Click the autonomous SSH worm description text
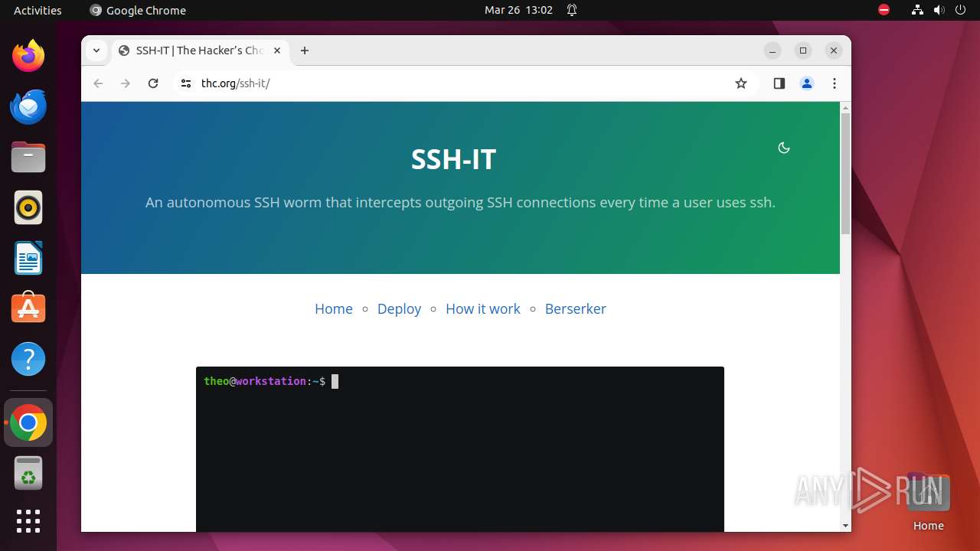The width and height of the screenshot is (980, 551). coord(460,203)
